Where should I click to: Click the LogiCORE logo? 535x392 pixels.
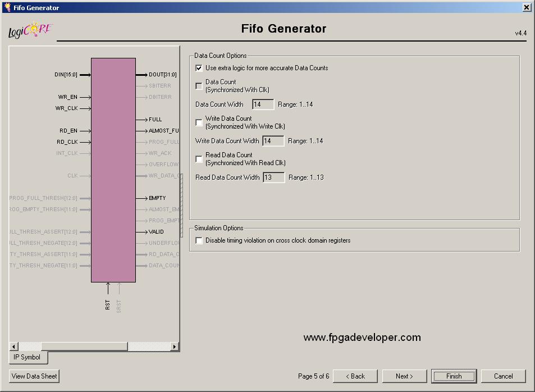[x=30, y=30]
